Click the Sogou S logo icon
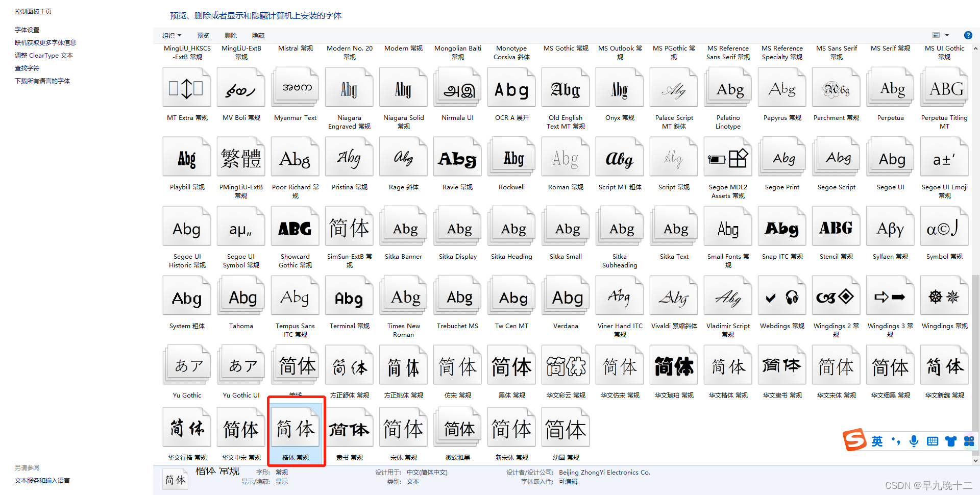The height and width of the screenshot is (495, 980). pos(854,439)
